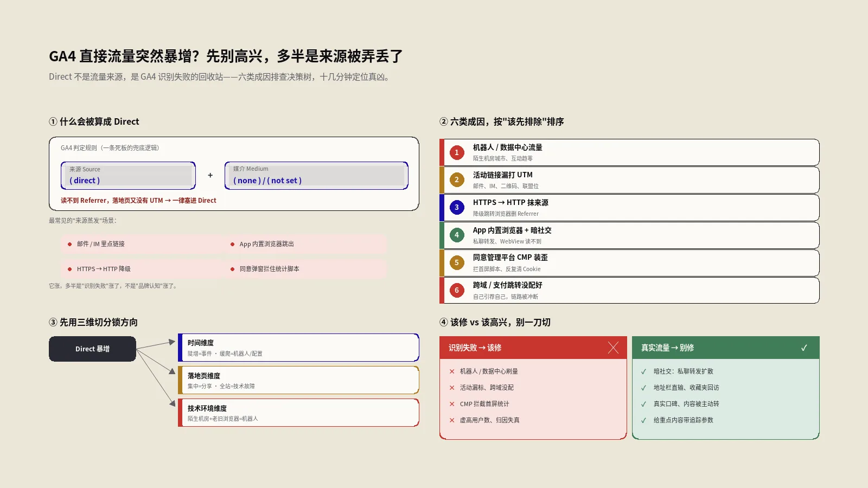Image resolution: width=868 pixels, height=488 pixels.
Task: Click text 最常见的"来源蒸发"场景
Action: point(82,221)
